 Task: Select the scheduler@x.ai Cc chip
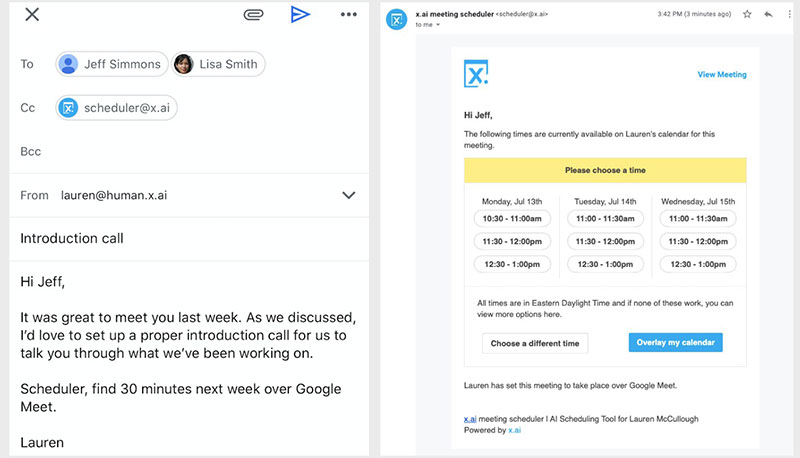[x=116, y=108]
